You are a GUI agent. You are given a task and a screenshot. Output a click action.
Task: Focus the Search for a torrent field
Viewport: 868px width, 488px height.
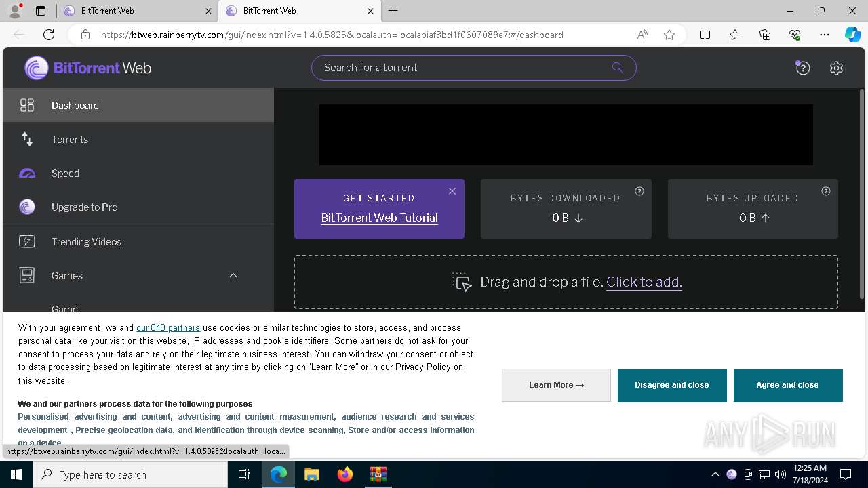click(473, 68)
